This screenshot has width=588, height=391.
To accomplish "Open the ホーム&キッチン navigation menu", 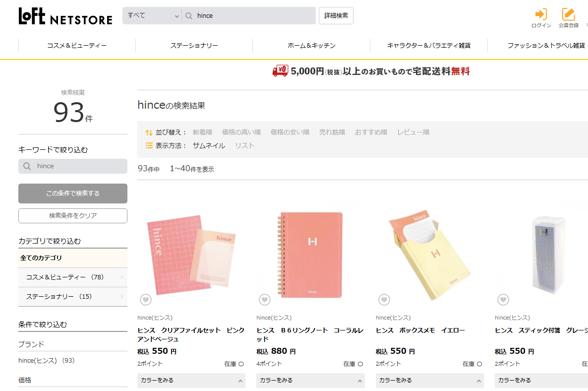I will (x=312, y=46).
